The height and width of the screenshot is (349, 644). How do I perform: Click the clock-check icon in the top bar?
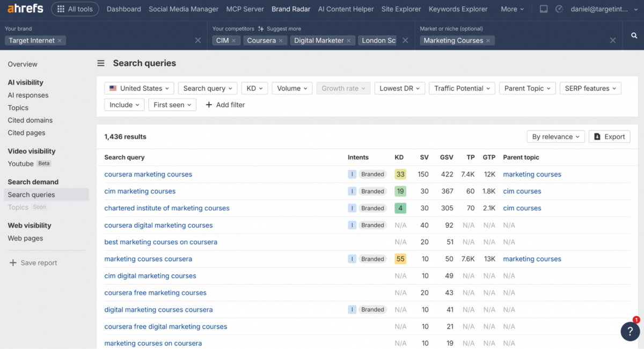559,9
